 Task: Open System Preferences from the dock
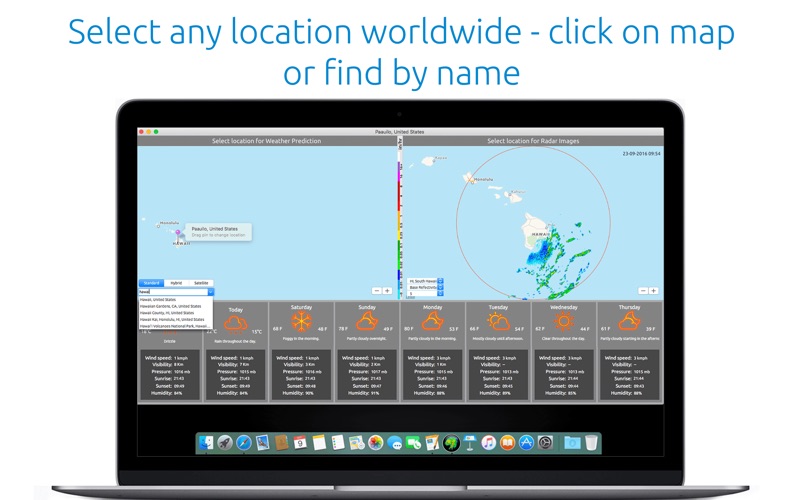(545, 442)
